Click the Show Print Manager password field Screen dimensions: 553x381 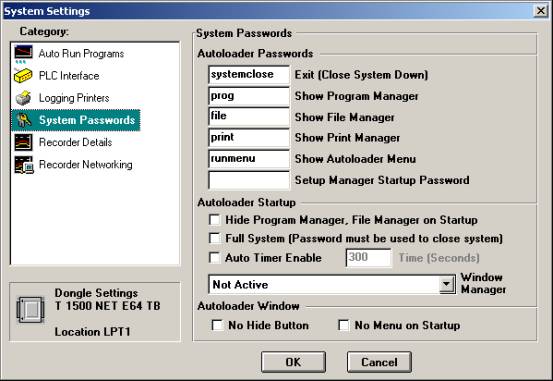pos(249,138)
